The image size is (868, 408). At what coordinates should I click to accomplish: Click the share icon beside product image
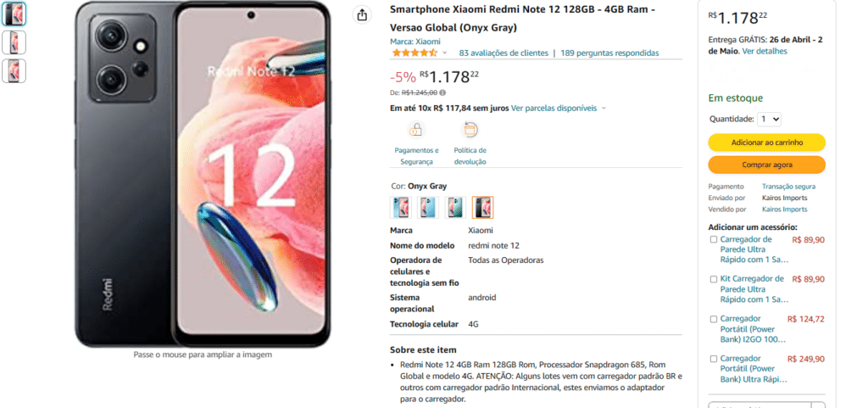pos(362,15)
